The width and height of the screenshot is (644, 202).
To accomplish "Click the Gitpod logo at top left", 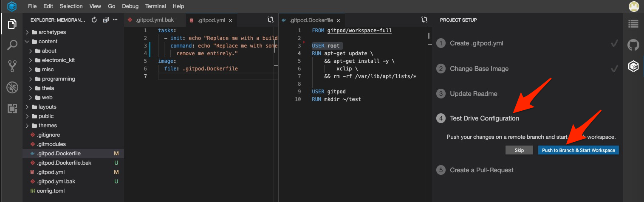I will point(12,6).
